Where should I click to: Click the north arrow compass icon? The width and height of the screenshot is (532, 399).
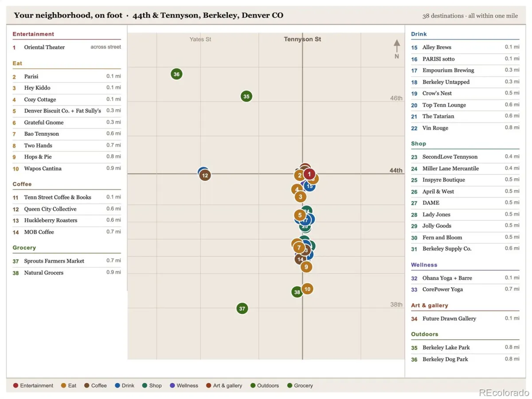pyautogui.click(x=397, y=49)
